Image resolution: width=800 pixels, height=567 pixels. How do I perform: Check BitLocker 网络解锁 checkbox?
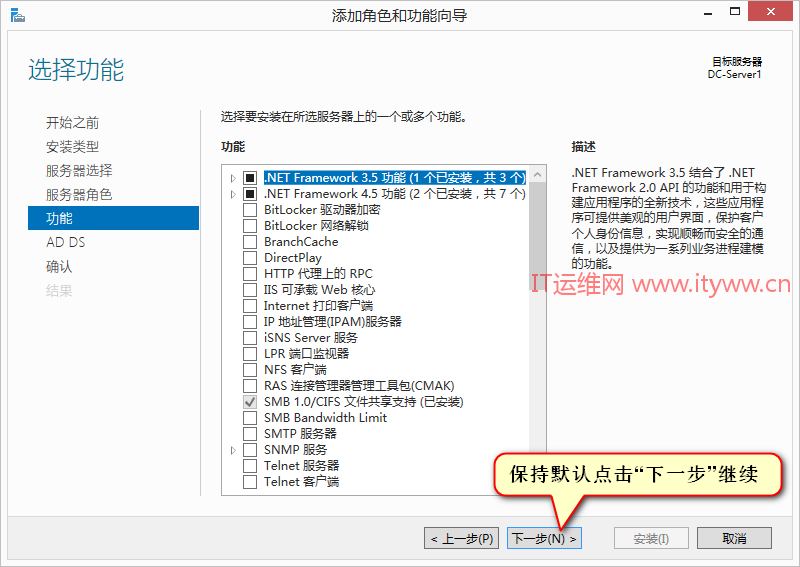pyautogui.click(x=250, y=226)
